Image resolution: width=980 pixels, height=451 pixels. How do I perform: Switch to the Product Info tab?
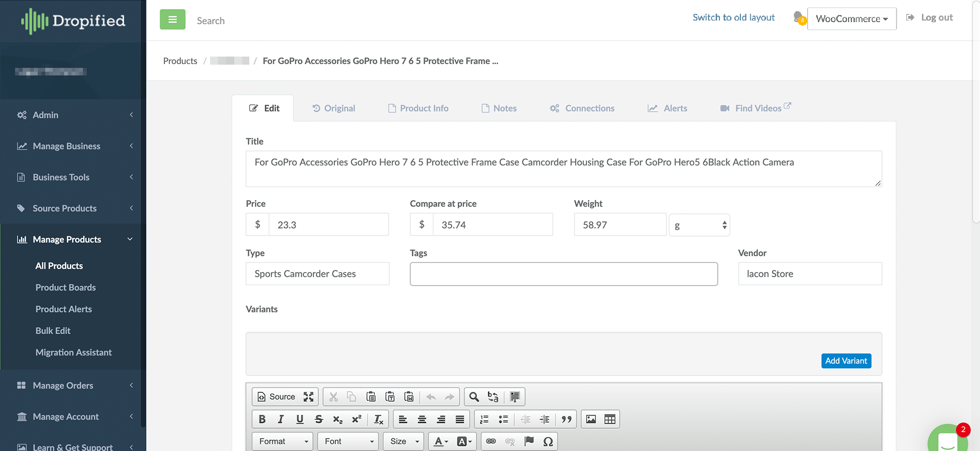418,108
